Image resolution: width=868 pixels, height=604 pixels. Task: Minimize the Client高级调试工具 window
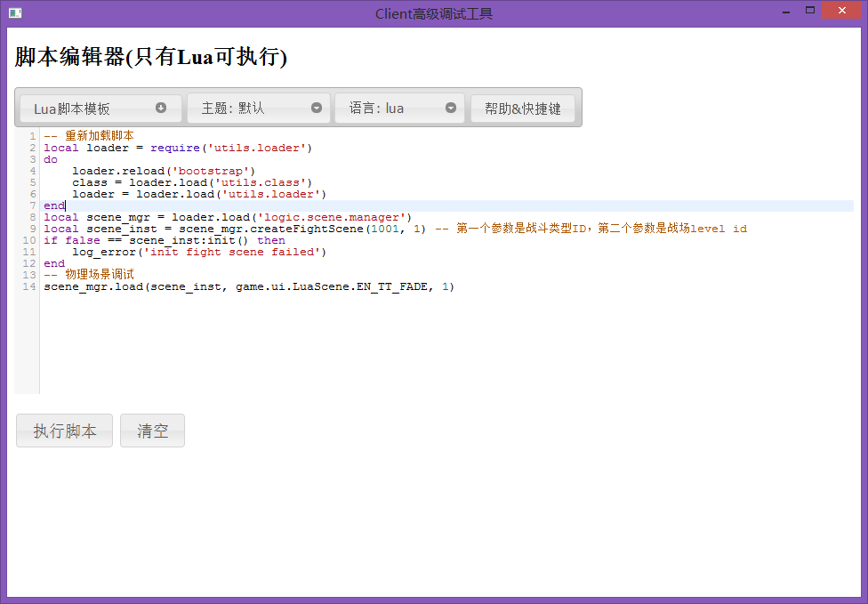[x=785, y=12]
